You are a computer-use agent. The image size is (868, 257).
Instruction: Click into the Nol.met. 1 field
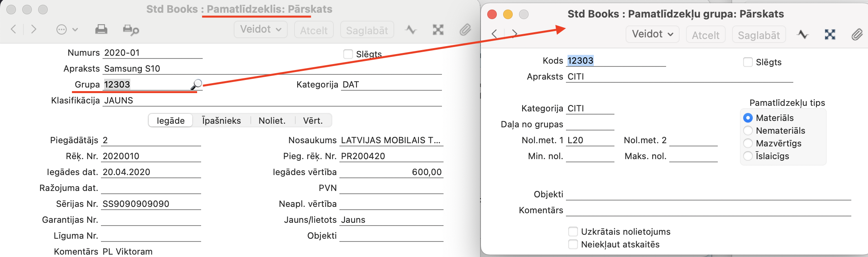590,140
